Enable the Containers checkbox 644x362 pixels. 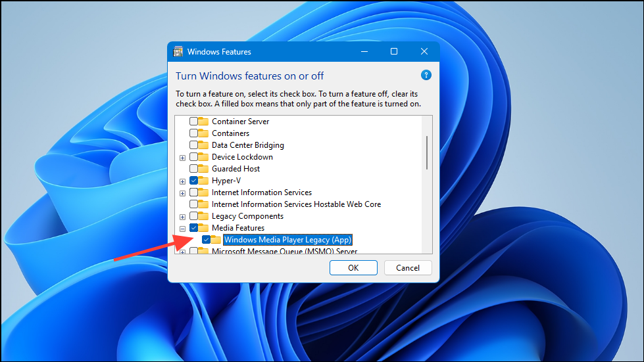[193, 133]
